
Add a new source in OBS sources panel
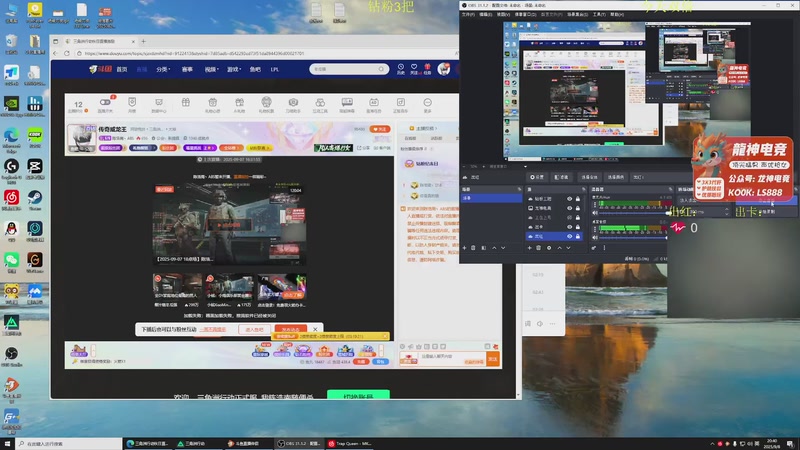click(x=530, y=248)
